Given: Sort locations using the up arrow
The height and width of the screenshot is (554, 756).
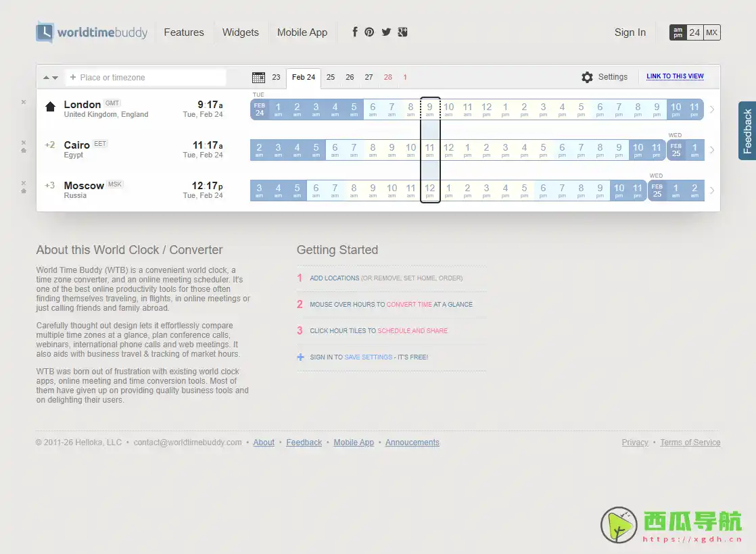Looking at the screenshot, I should [x=47, y=78].
